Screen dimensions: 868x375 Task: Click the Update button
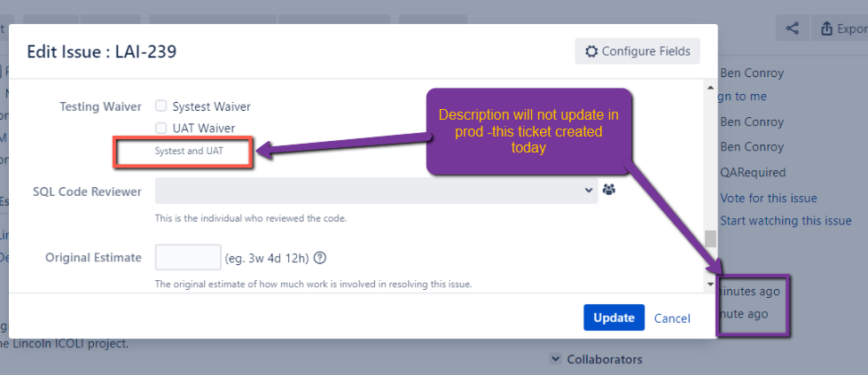[x=614, y=317]
